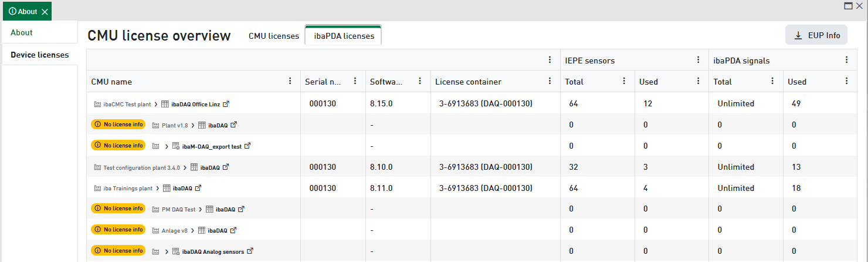This screenshot has height=262, width=868.
Task: Open external link for Test configuration plant ibaDAQ
Action: [x=226, y=167]
